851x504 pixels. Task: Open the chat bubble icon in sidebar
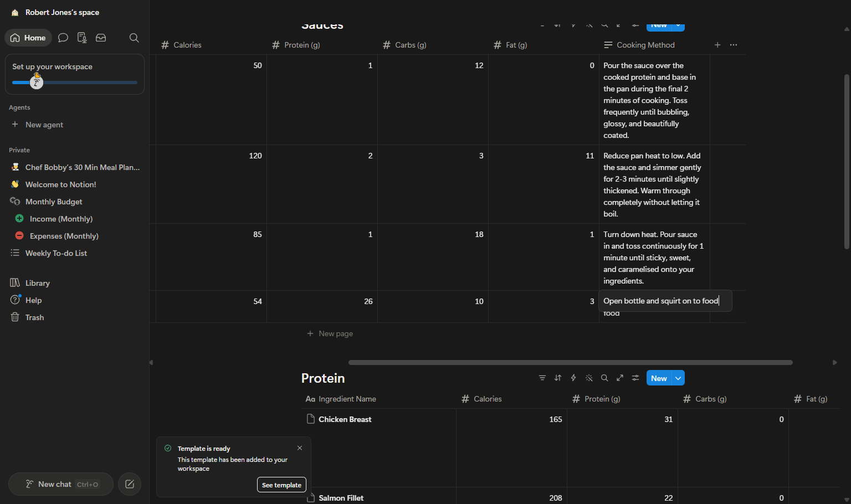tap(63, 38)
